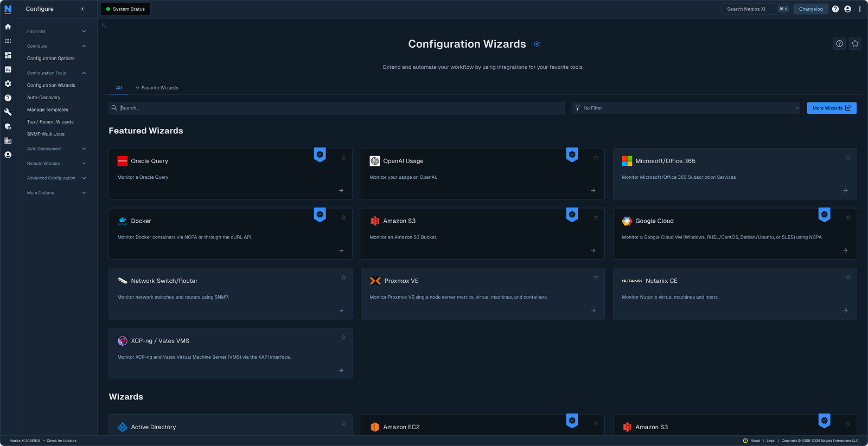The width and height of the screenshot is (868, 446).
Task: Open the Amazon EC2 wizard card
Action: click(483, 425)
